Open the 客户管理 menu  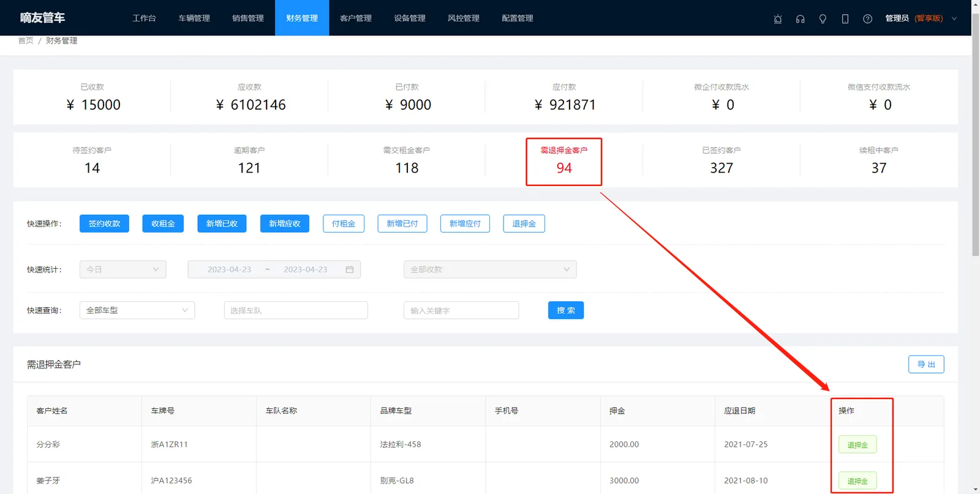pos(356,18)
